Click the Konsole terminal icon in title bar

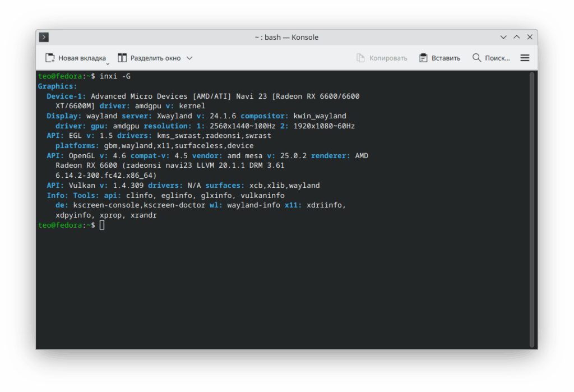coord(44,37)
